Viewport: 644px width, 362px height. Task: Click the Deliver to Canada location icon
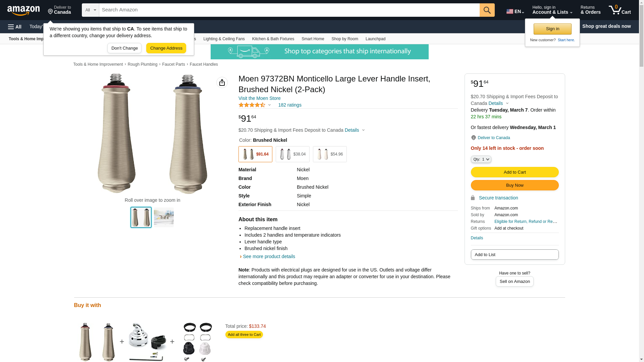pos(473,138)
